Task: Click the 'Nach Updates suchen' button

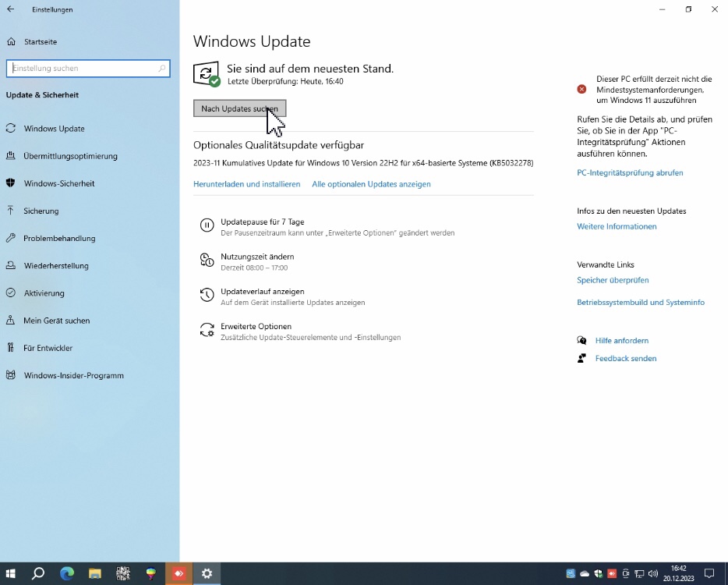Action: (x=239, y=108)
